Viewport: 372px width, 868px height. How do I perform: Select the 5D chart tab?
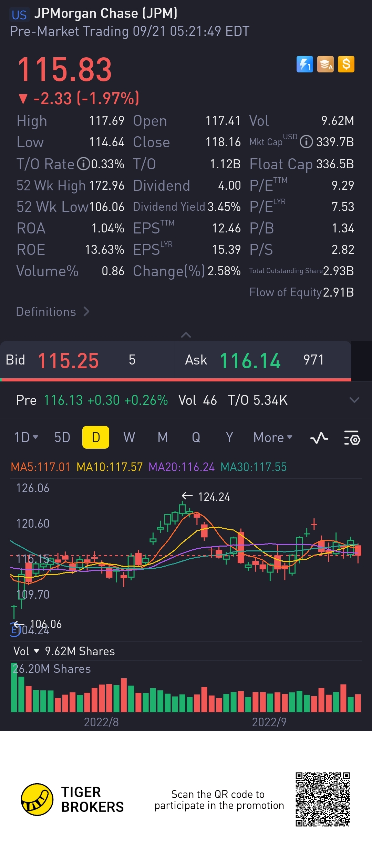(62, 437)
